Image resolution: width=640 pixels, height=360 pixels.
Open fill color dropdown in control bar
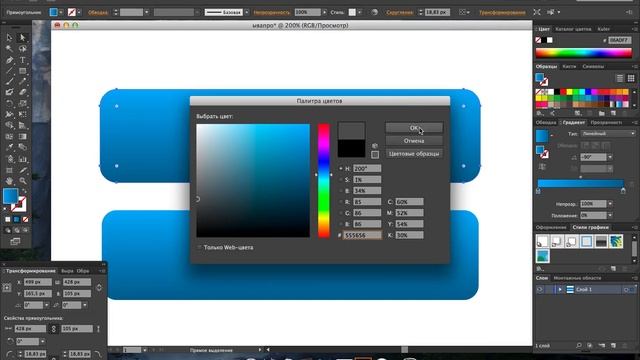61,12
